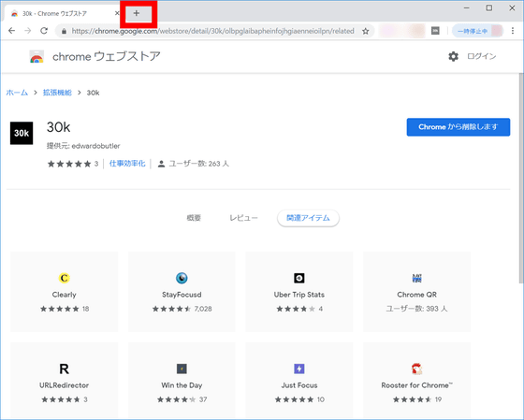Image resolution: width=524 pixels, height=420 pixels.
Task: Go to ホーム breadcrumb link
Action: [17, 93]
